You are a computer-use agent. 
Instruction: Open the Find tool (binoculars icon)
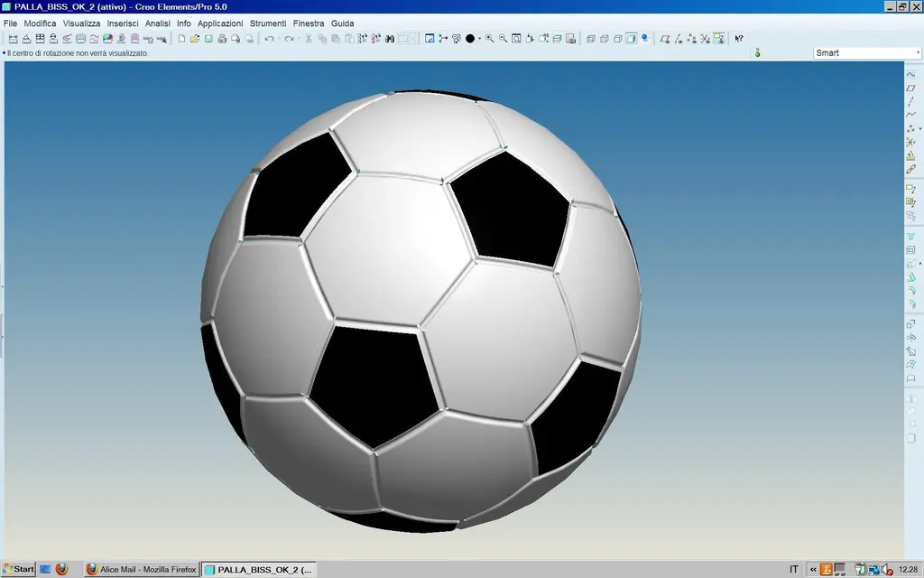390,39
